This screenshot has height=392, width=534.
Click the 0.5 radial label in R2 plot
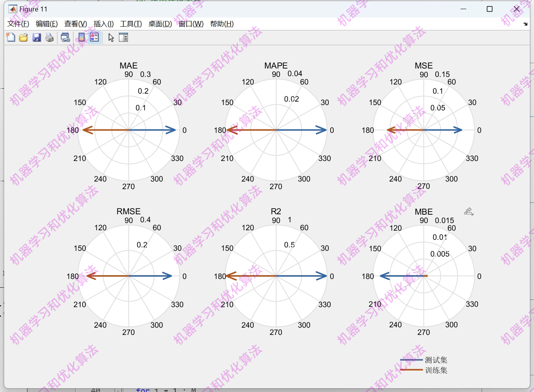click(289, 245)
